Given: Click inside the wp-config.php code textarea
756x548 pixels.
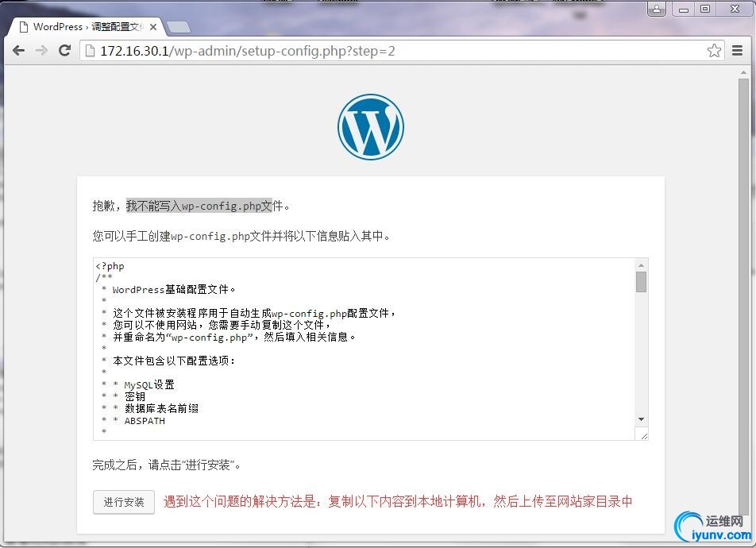Looking at the screenshot, I should (x=364, y=349).
